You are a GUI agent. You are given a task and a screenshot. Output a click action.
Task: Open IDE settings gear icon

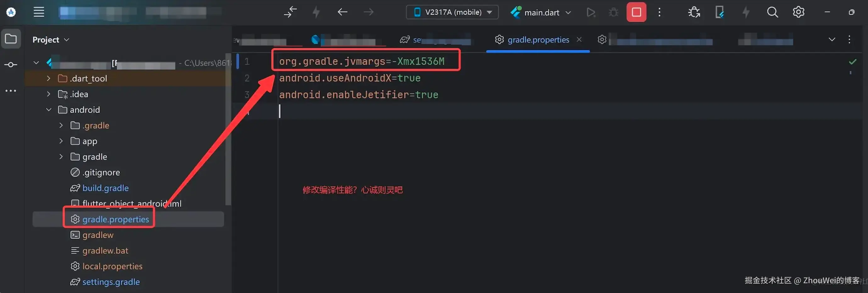[x=798, y=12]
